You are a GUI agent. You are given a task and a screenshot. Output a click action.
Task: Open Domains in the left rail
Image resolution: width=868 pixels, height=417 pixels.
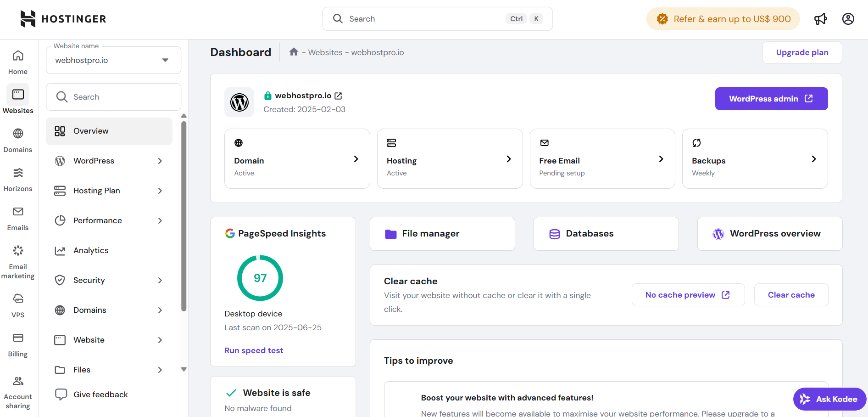18,141
